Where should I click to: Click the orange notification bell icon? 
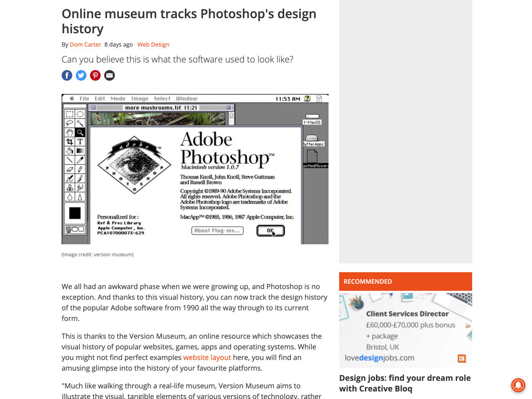tap(518, 385)
